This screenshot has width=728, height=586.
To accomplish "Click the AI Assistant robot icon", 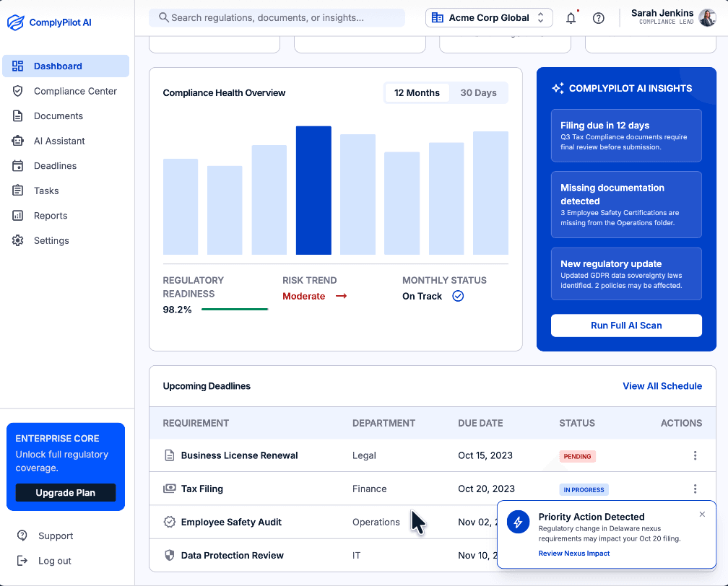I will [x=17, y=141].
